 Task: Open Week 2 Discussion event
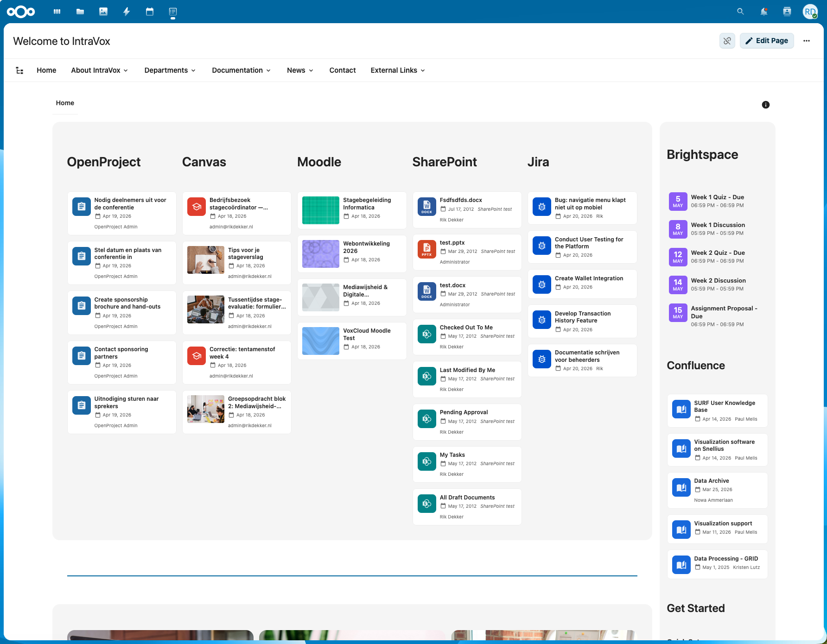pyautogui.click(x=718, y=284)
